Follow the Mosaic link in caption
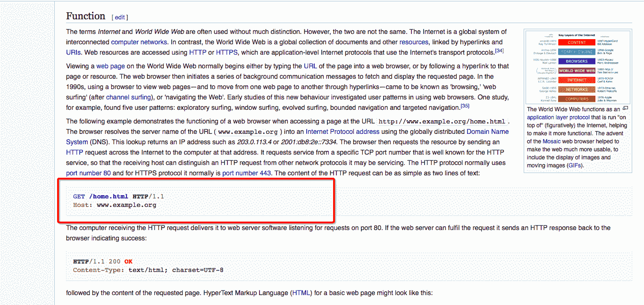 tap(552, 141)
